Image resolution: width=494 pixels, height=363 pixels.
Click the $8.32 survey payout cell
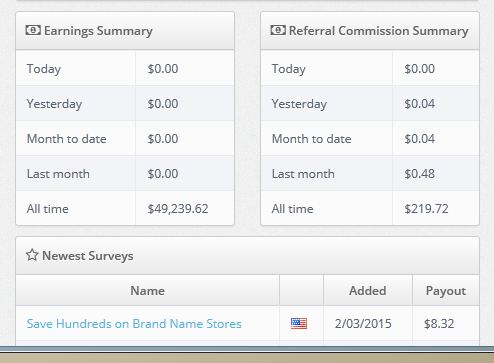[x=439, y=324]
